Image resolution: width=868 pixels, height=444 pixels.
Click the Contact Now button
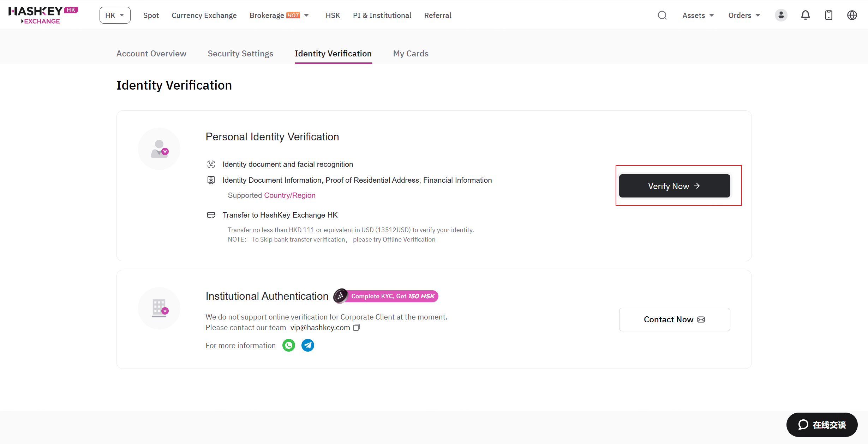(x=675, y=320)
